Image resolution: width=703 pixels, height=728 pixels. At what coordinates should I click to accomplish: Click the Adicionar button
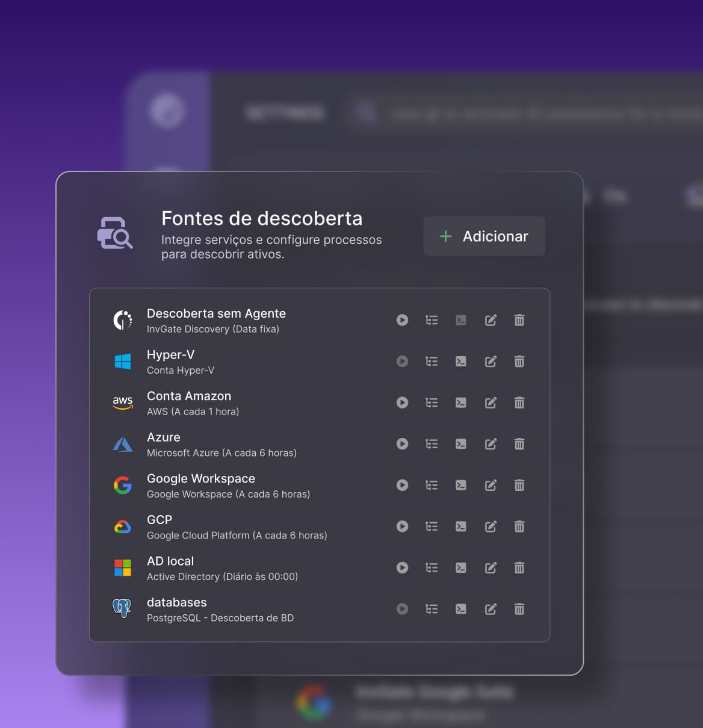(x=484, y=236)
